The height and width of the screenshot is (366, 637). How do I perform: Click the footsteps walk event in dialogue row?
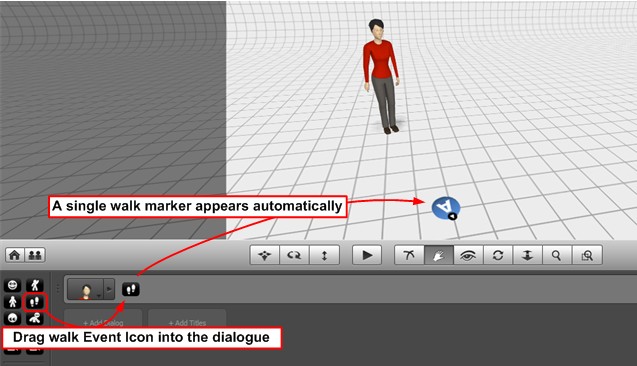(130, 289)
